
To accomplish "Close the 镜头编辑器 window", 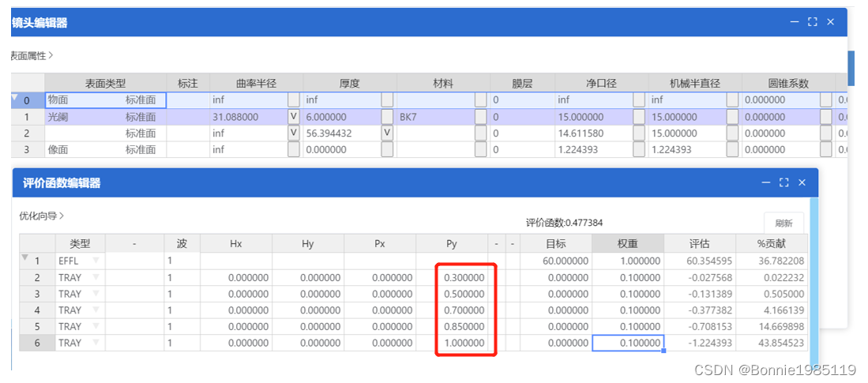I will [x=830, y=22].
